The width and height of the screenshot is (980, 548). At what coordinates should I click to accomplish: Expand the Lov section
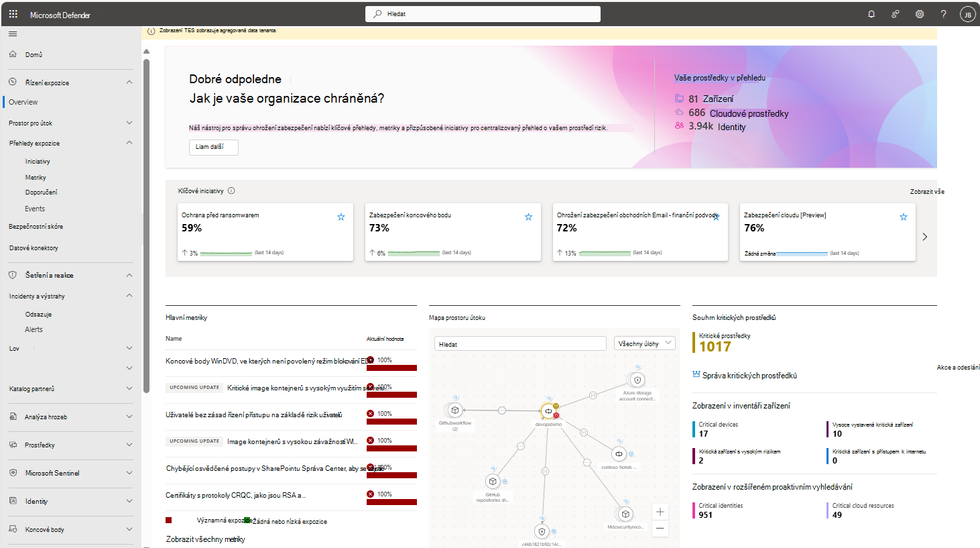129,348
